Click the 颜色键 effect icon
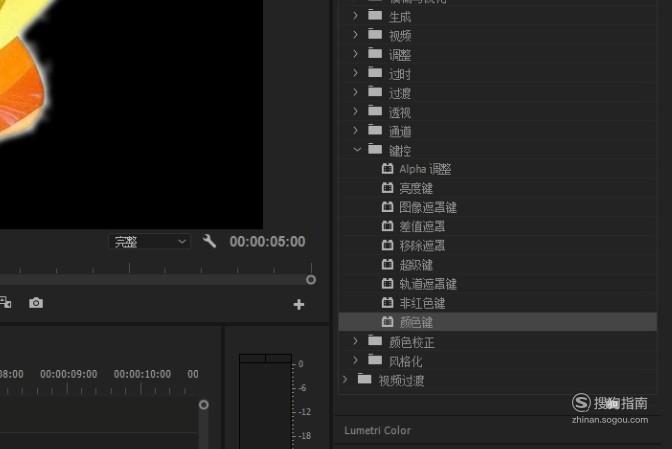672x449 pixels. tap(387, 321)
